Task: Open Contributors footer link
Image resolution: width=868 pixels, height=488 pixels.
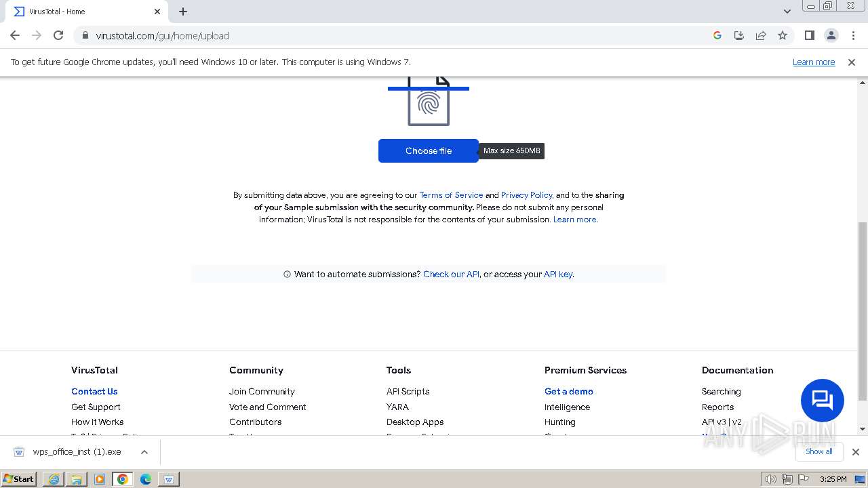Action: 255,422
